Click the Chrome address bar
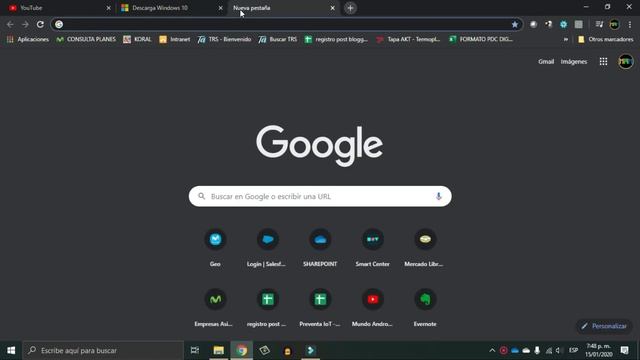 pyautogui.click(x=286, y=24)
